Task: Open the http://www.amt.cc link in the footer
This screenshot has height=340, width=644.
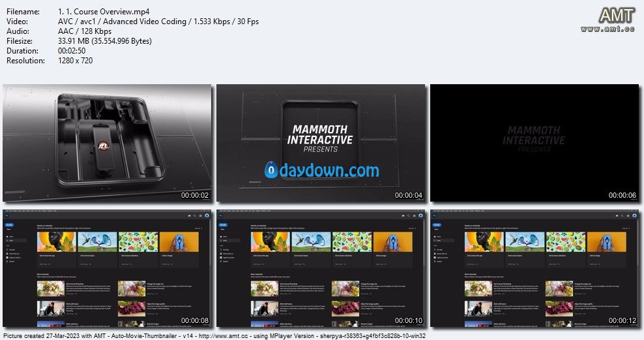Action: coord(224,336)
